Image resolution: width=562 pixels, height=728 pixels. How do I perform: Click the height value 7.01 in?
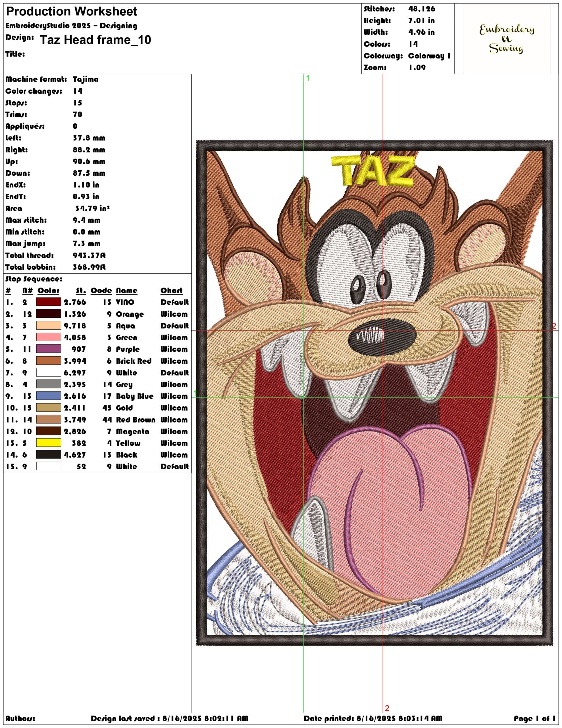[x=421, y=20]
